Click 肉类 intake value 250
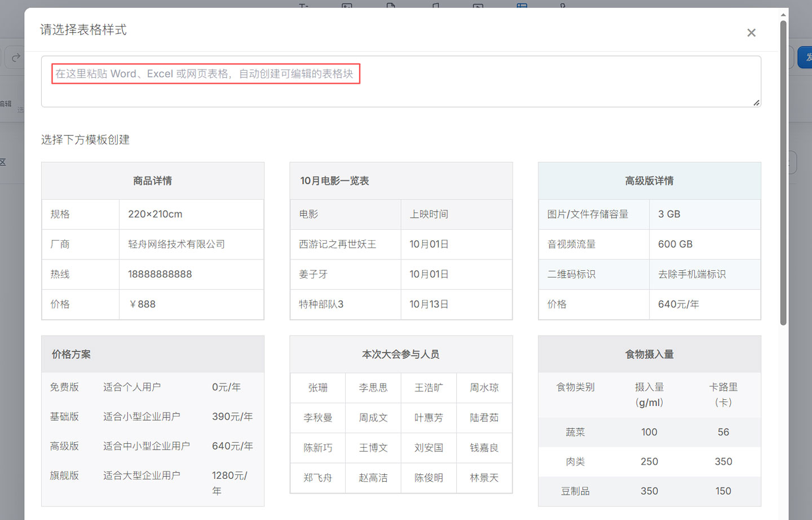This screenshot has width=812, height=520. pos(649,461)
